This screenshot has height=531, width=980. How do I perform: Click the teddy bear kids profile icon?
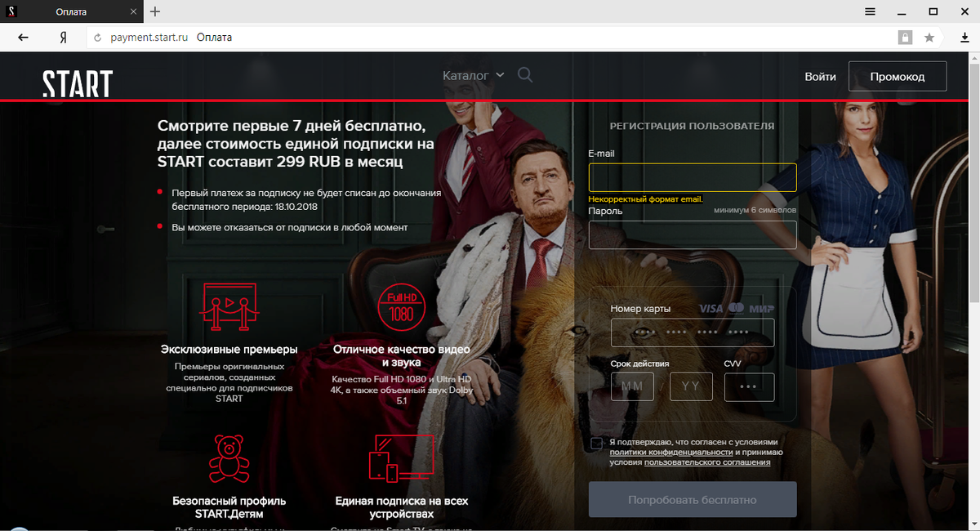[229, 458]
